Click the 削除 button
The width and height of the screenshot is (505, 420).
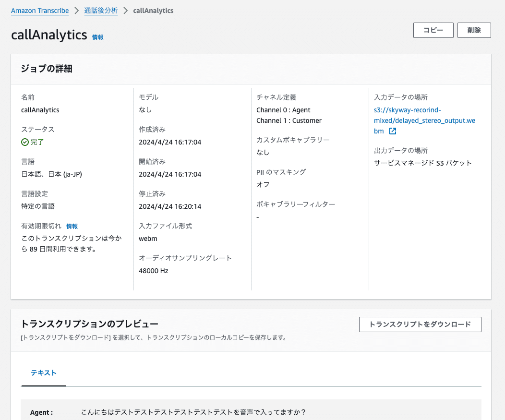(474, 30)
